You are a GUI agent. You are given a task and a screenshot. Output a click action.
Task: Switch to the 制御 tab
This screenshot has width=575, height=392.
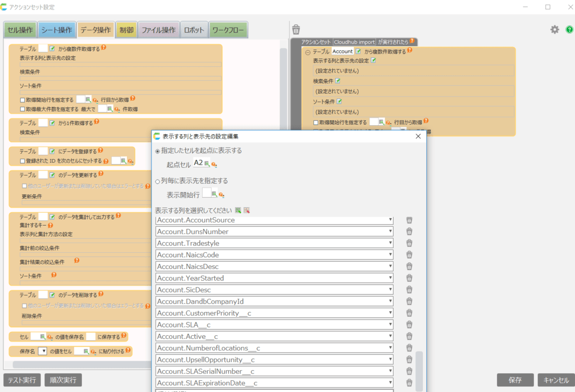coord(126,30)
